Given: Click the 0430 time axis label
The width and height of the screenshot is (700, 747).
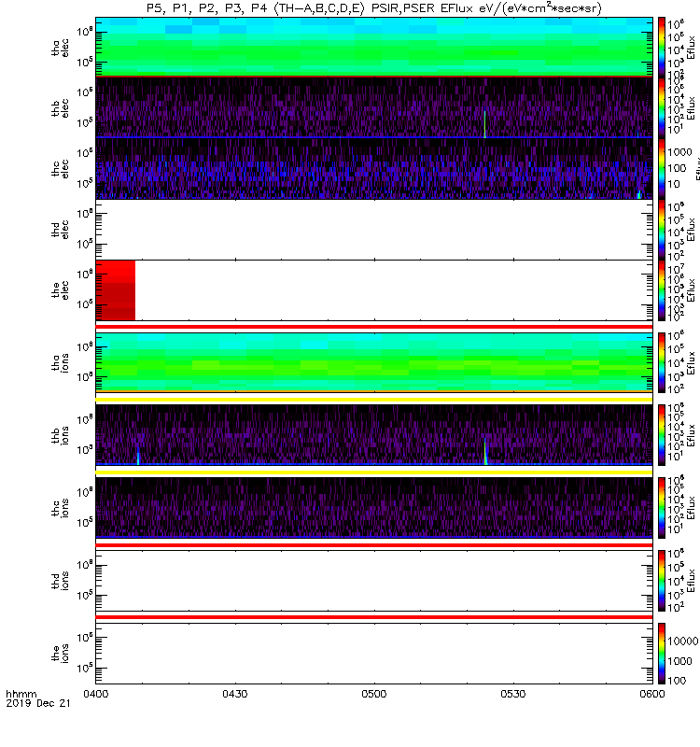Looking at the screenshot, I should (x=235, y=694).
